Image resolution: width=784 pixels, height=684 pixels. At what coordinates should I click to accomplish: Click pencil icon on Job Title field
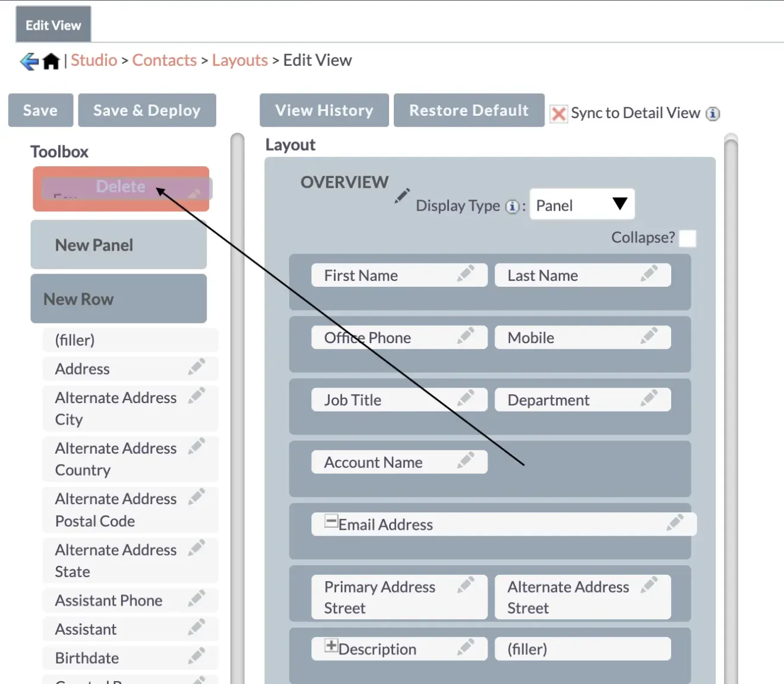466,398
